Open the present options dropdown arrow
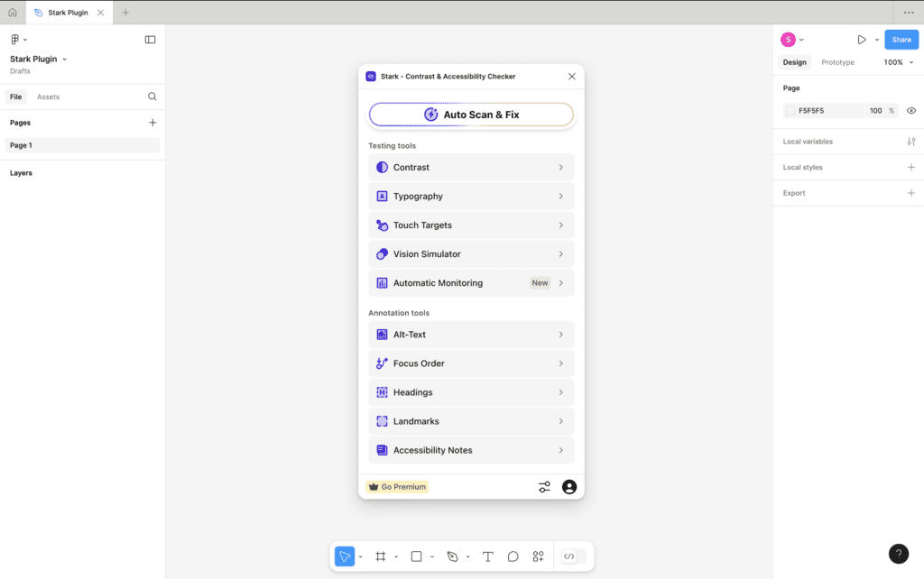 pyautogui.click(x=877, y=40)
